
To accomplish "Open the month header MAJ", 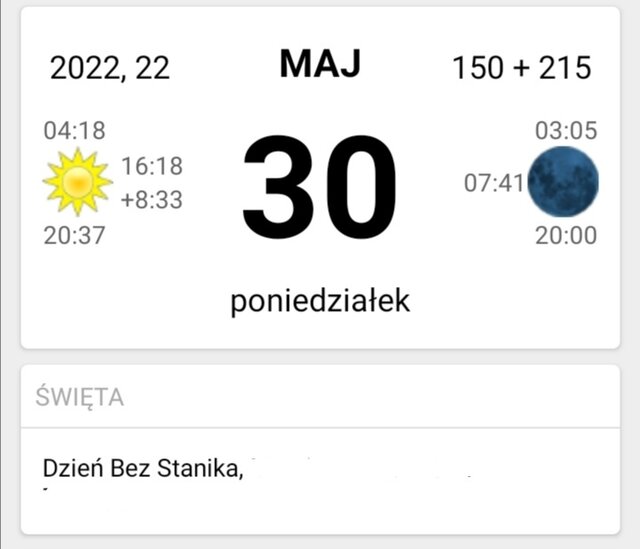I will (319, 64).
